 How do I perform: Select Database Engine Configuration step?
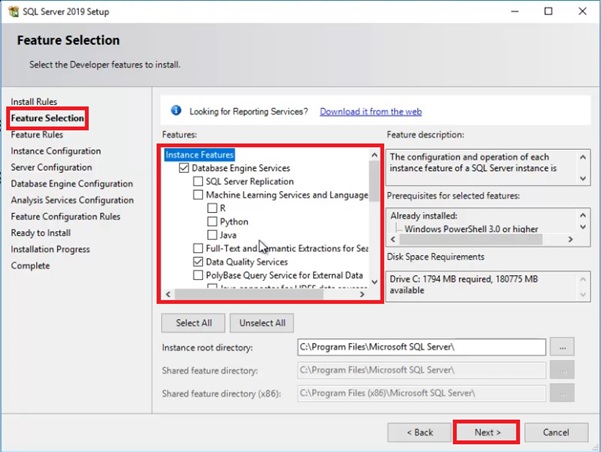pos(72,184)
